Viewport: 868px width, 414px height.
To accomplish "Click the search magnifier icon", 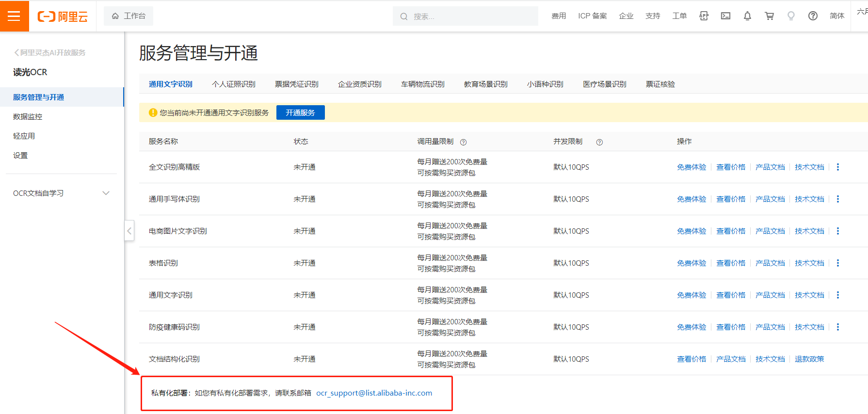I will pos(403,16).
